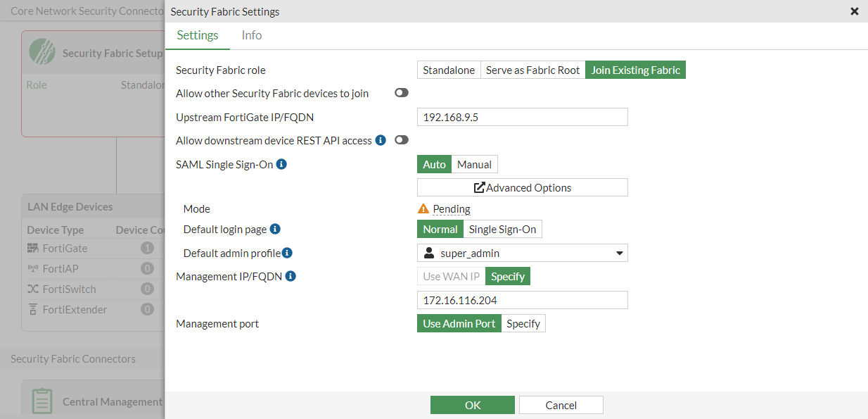The width and height of the screenshot is (868, 419).
Task: Switch SAML Single Sign-On to Manual
Action: (x=474, y=164)
